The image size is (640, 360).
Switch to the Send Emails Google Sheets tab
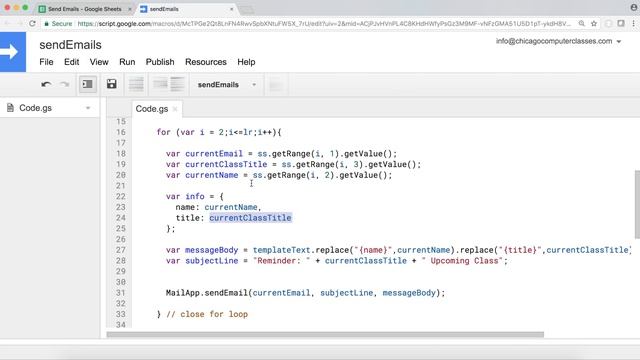[85, 9]
